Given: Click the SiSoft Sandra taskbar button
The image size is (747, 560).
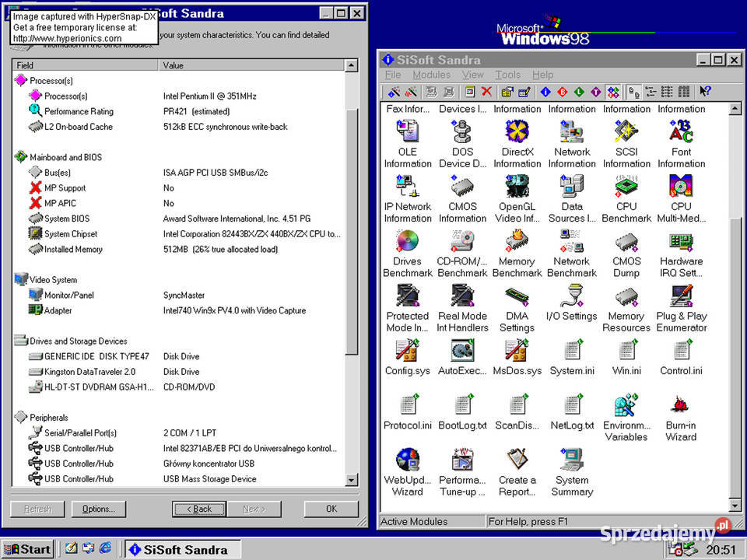Looking at the screenshot, I should pos(183,549).
